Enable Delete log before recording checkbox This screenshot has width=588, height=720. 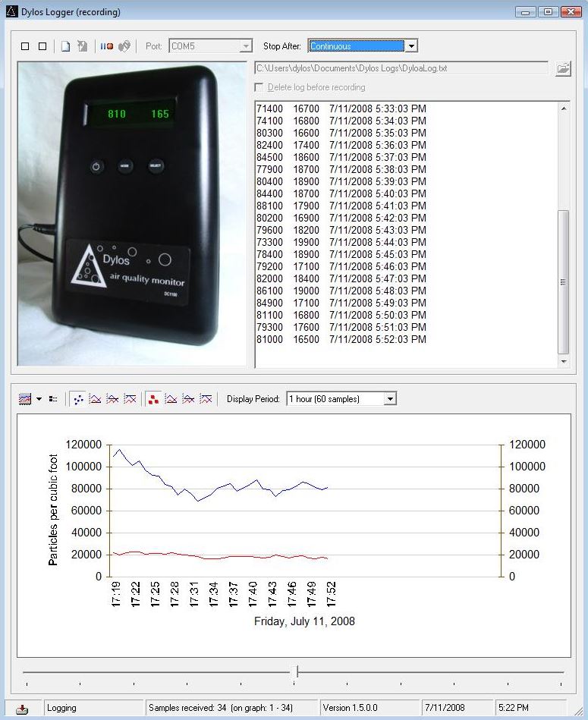coord(259,87)
